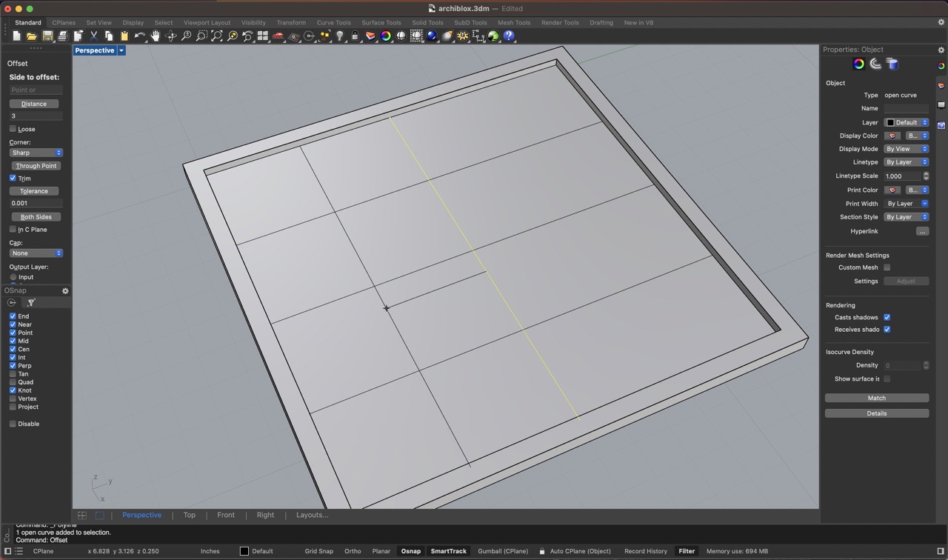Open the Material properties icon

click(875, 64)
